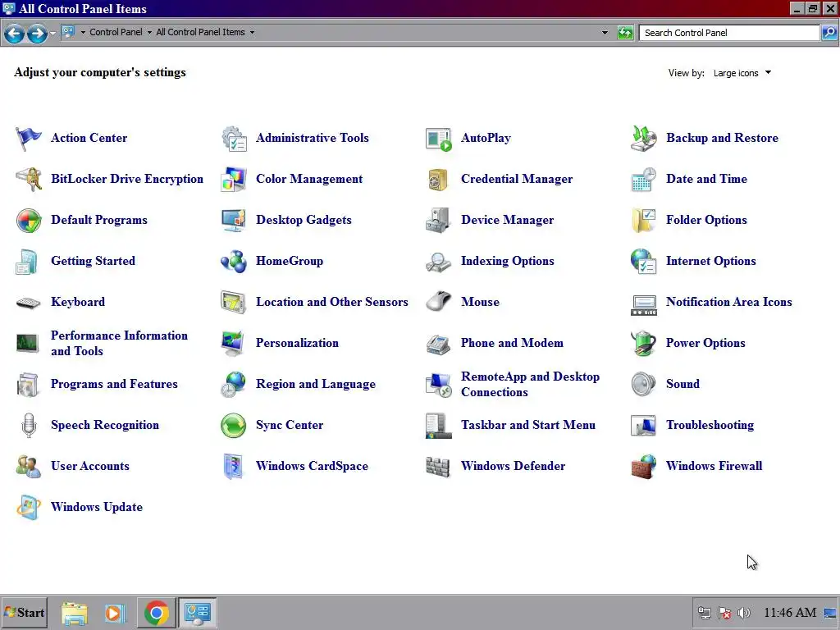Screen dimensions: 840x630
Task: Open the Desktop Gadgets icon
Action: tap(234, 220)
